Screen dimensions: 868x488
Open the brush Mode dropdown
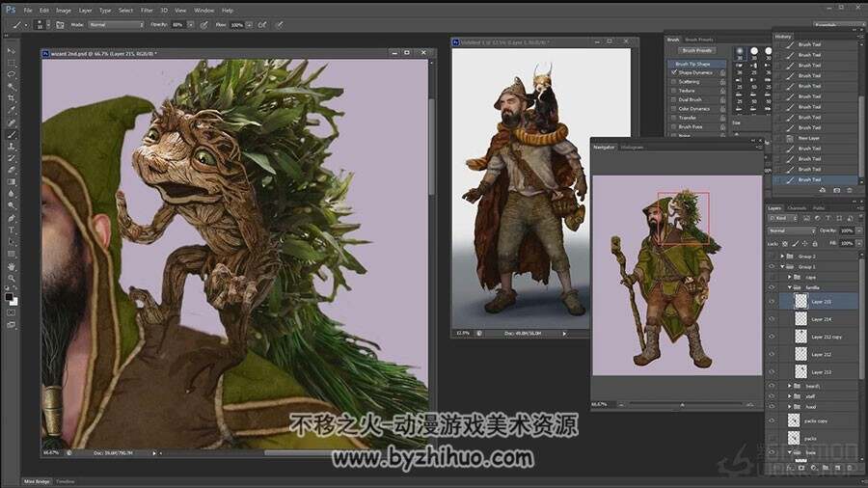tap(116, 25)
